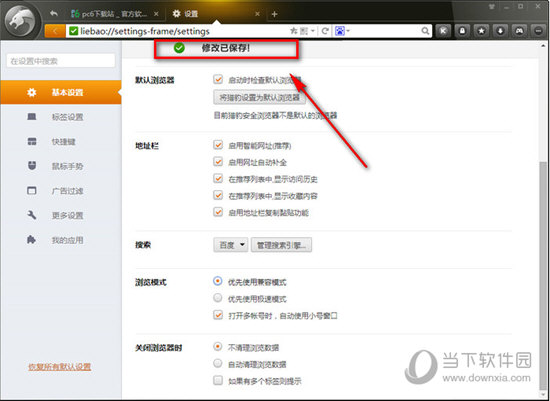The width and height of the screenshot is (550, 401).
Task: Expand dropdown arrow next to bookmark star
Action: point(313,31)
